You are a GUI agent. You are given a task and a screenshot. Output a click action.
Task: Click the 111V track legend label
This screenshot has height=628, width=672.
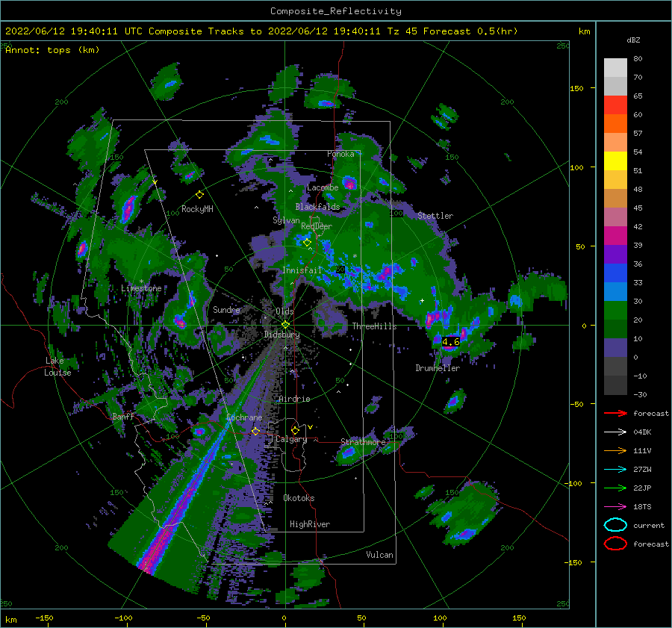tap(642, 450)
